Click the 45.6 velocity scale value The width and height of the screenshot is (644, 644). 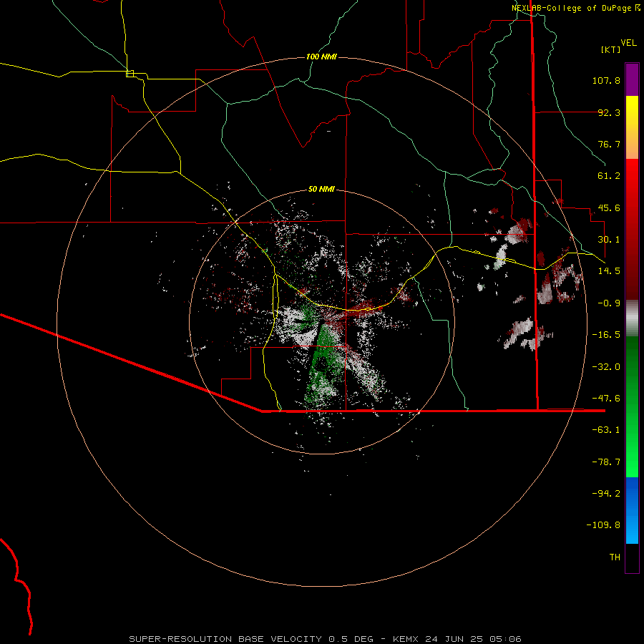tap(609, 208)
